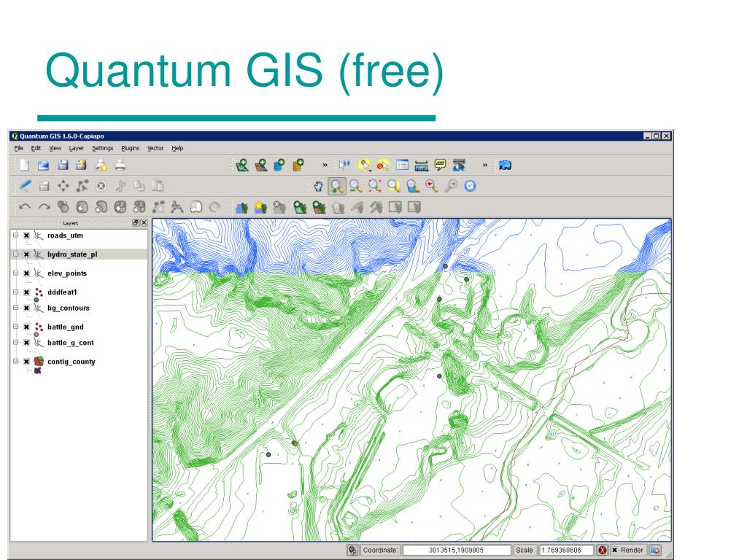
Task: Zoom to the last extent
Action: coord(432,186)
